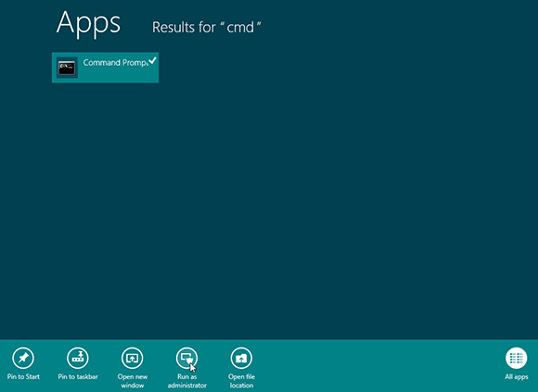The image size is (538, 392).
Task: Click the Apps heading title
Action: [x=88, y=23]
